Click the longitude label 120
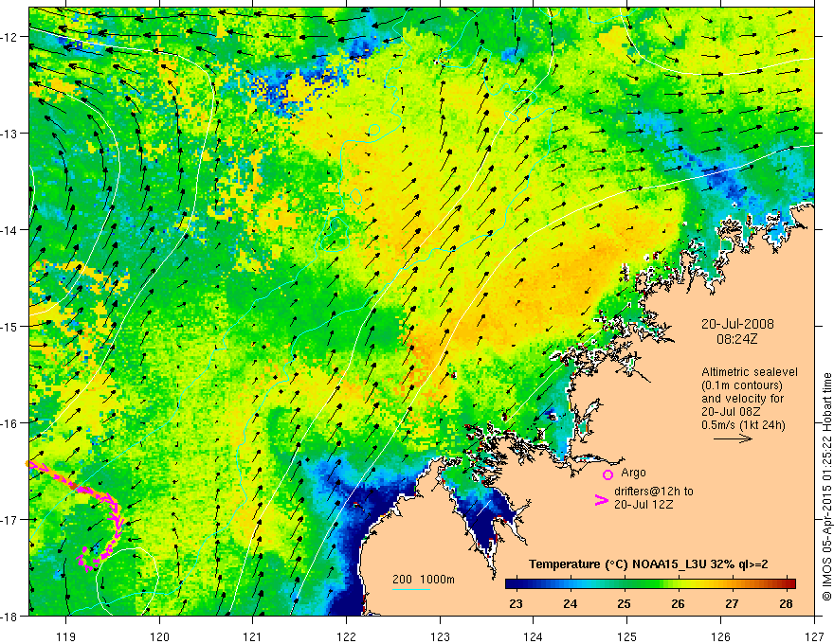The image size is (834, 644). point(159,636)
